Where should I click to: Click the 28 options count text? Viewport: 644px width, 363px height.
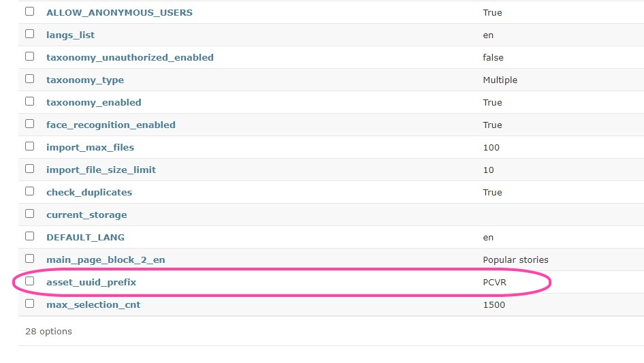pos(48,332)
